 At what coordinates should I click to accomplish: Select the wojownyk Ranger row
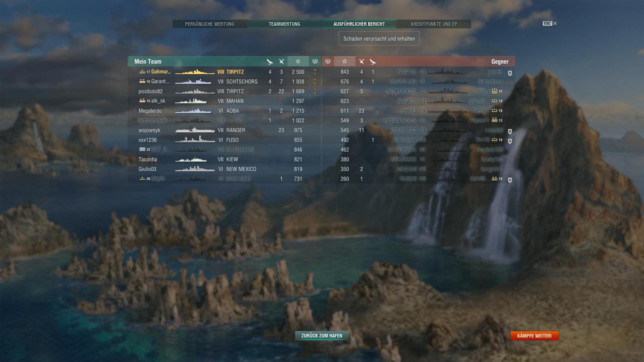(x=225, y=130)
